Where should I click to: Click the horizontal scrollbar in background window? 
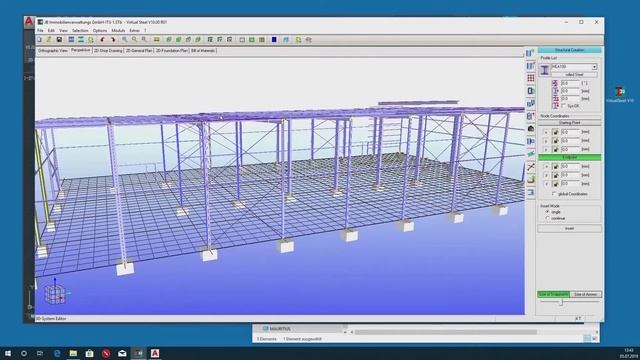(x=446, y=332)
